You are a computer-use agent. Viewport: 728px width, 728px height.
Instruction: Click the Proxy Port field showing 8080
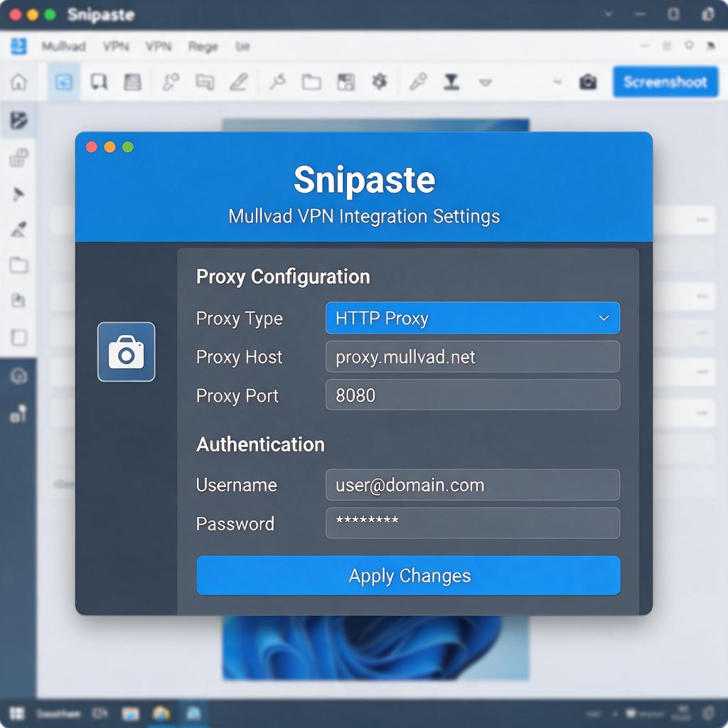click(x=473, y=395)
